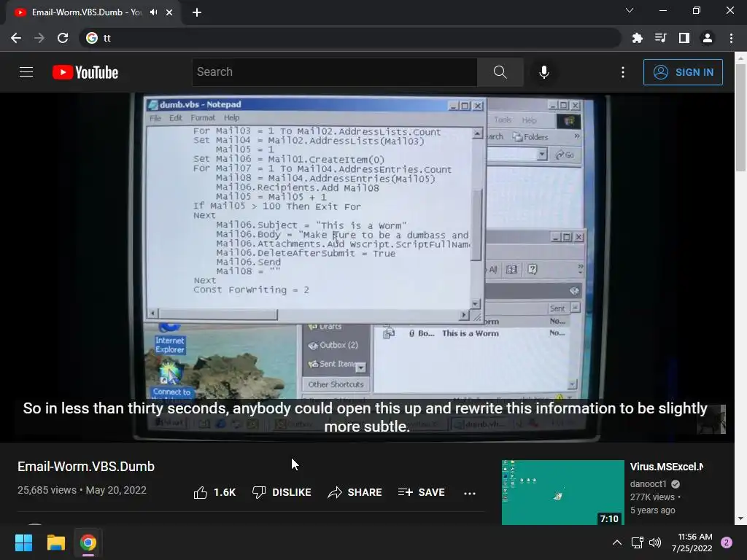Click the small channel watermark in video corner
This screenshot has width=747, height=560.
coord(711,419)
